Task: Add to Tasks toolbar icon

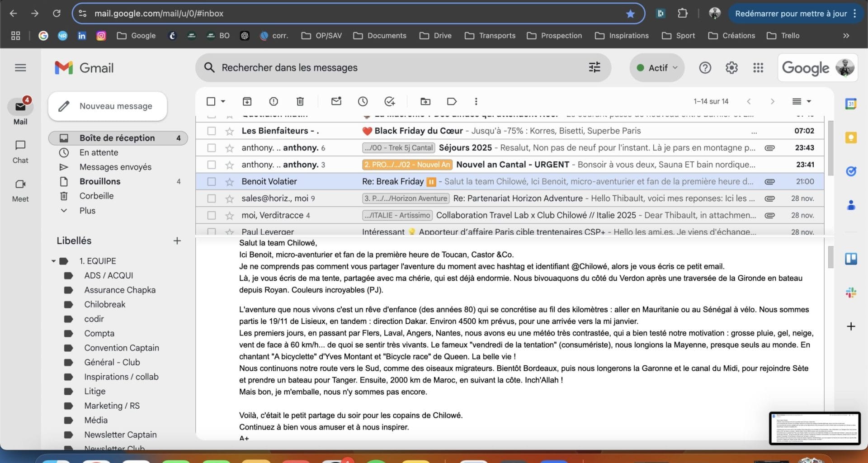Action: (390, 101)
